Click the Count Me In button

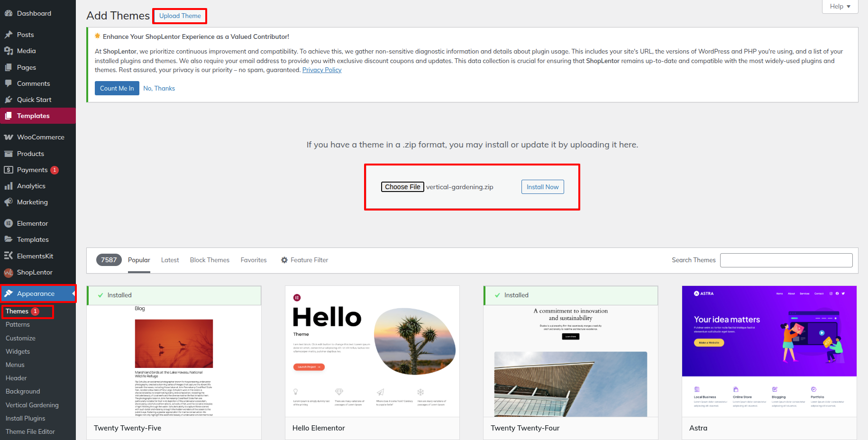point(117,88)
